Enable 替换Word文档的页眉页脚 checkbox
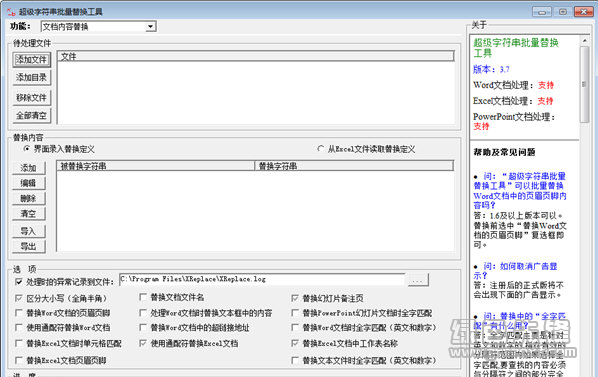This screenshot has width=598, height=377. 19,313
